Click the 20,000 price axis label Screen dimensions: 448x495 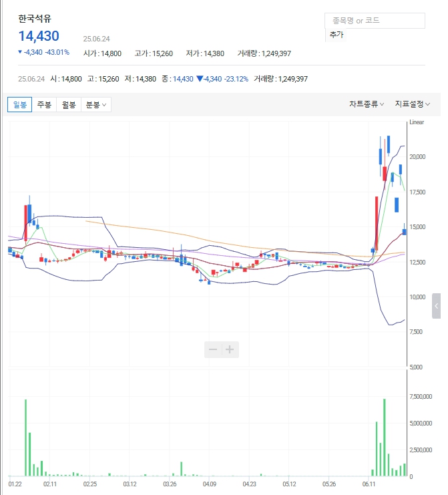[x=417, y=157]
